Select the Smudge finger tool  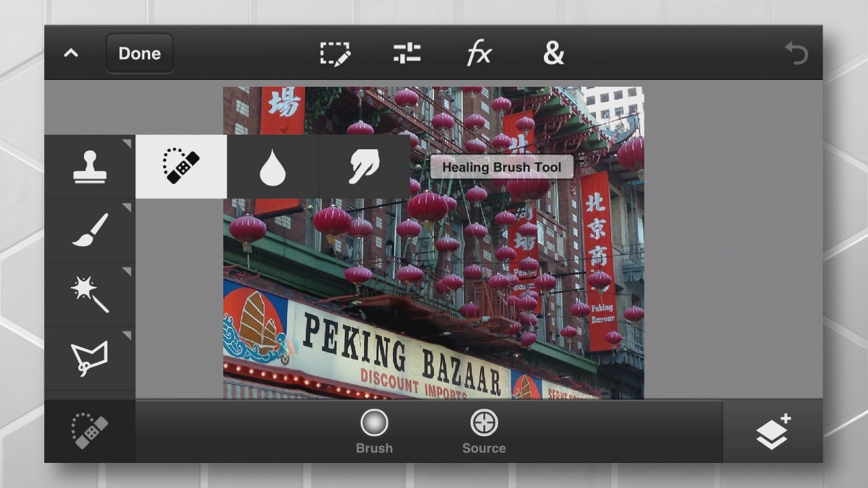[364, 167]
